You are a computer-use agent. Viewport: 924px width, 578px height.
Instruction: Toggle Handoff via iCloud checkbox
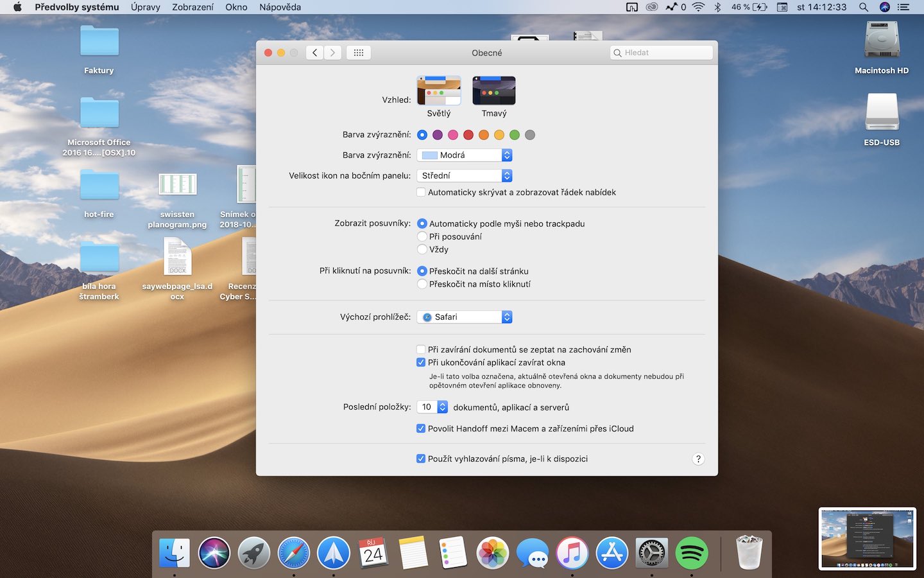[421, 428]
